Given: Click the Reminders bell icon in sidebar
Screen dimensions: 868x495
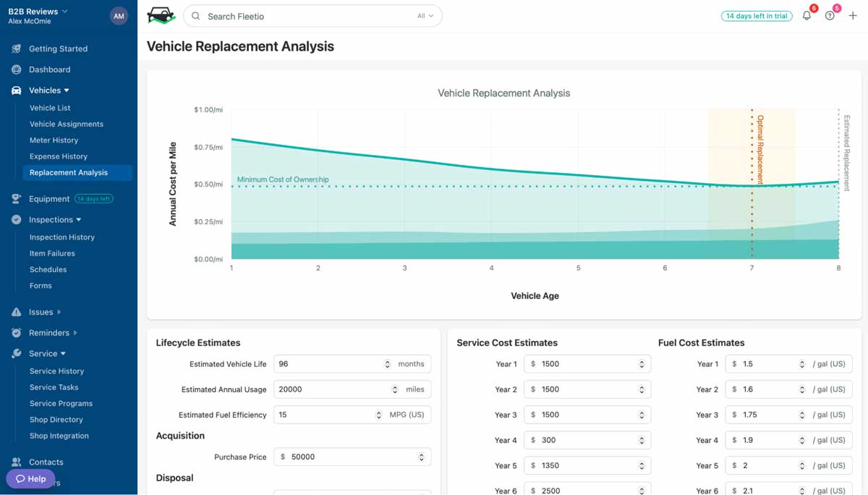Looking at the screenshot, I should [16, 332].
